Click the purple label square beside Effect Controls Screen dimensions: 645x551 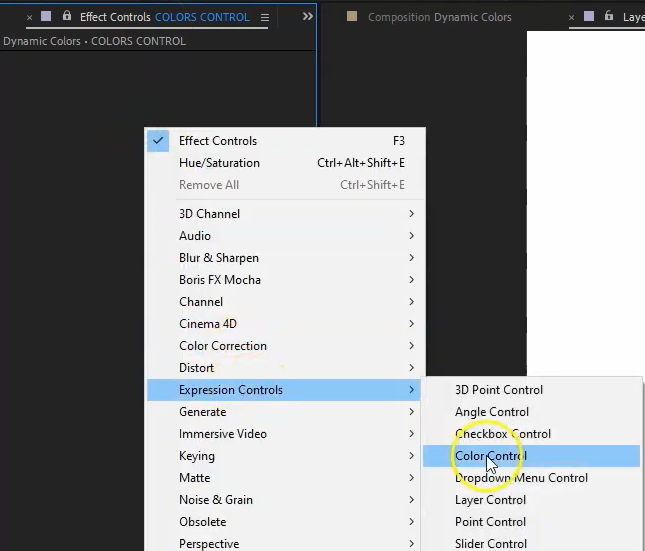46,17
